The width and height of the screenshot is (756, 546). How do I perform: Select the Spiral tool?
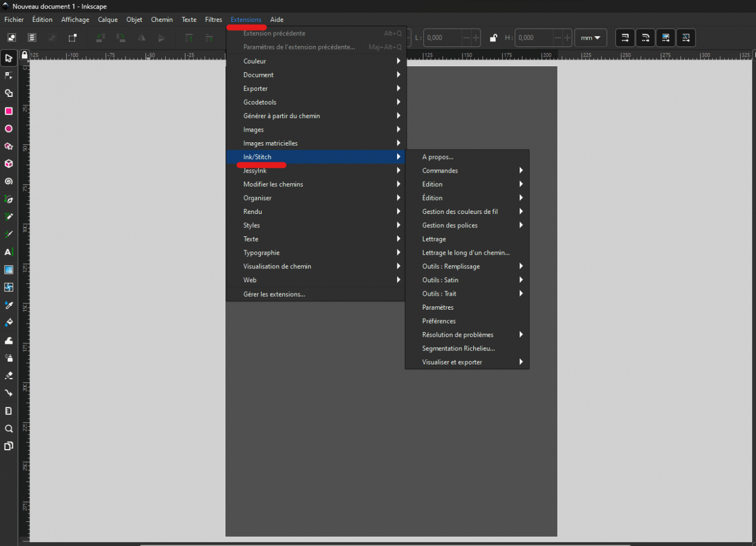pyautogui.click(x=8, y=182)
